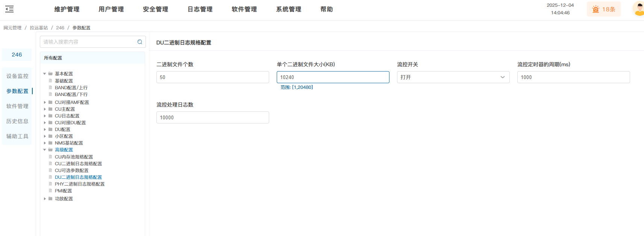Click the user avatar icon
The width and height of the screenshot is (644, 236).
pos(639,9)
